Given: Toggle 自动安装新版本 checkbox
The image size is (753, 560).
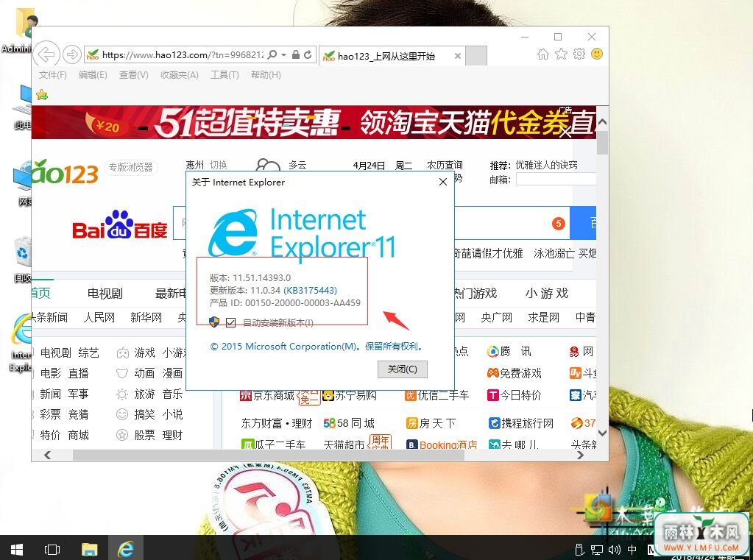Looking at the screenshot, I should 230,322.
